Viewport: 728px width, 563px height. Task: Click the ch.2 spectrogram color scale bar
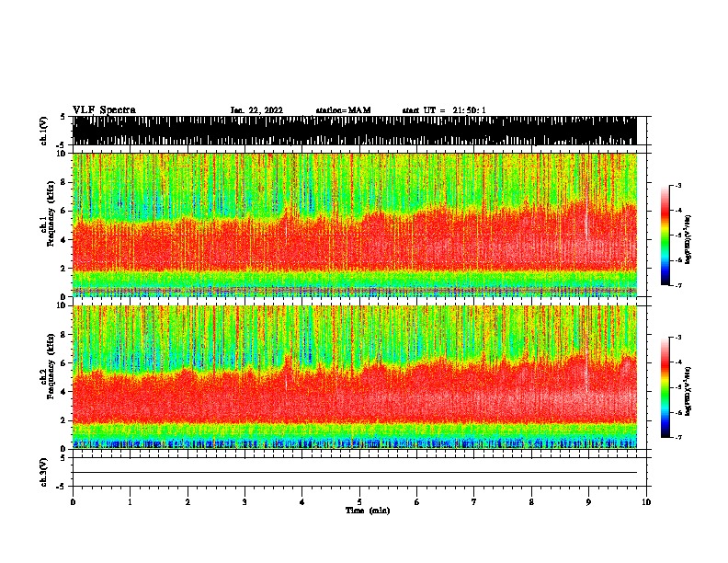click(x=665, y=387)
